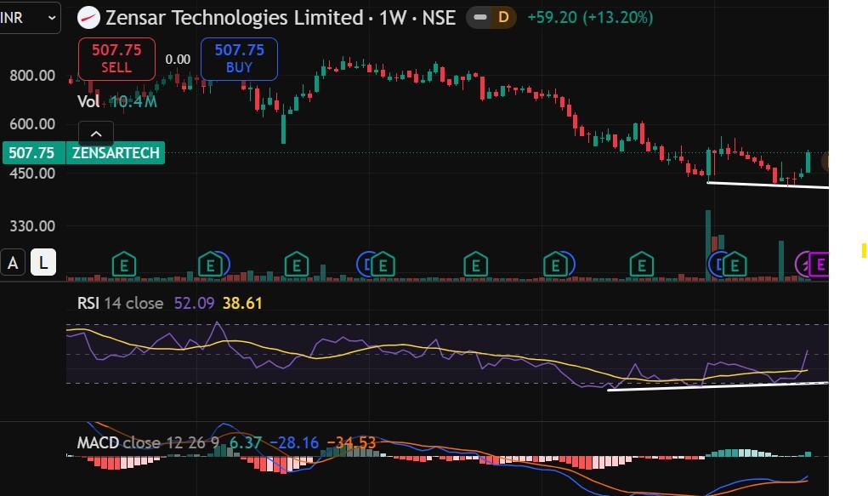This screenshot has height=496, width=868.
Task: Click the dash icon in the status pill
Action: [480, 18]
